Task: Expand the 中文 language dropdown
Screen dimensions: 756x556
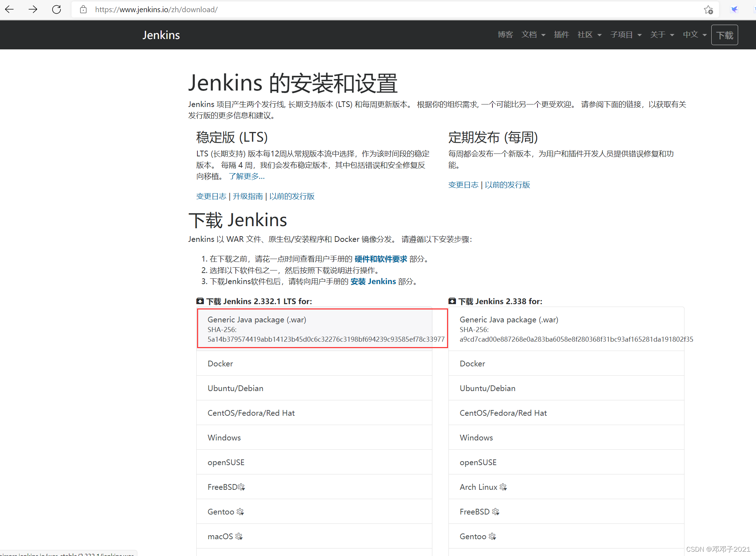Action: [x=694, y=35]
